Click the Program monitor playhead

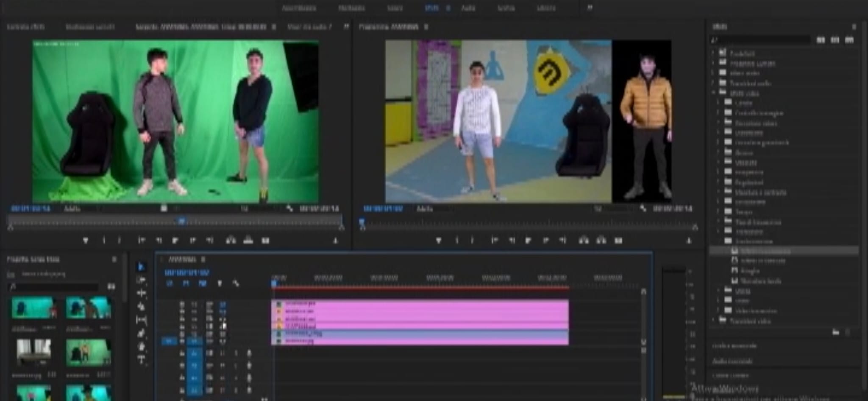(x=362, y=222)
